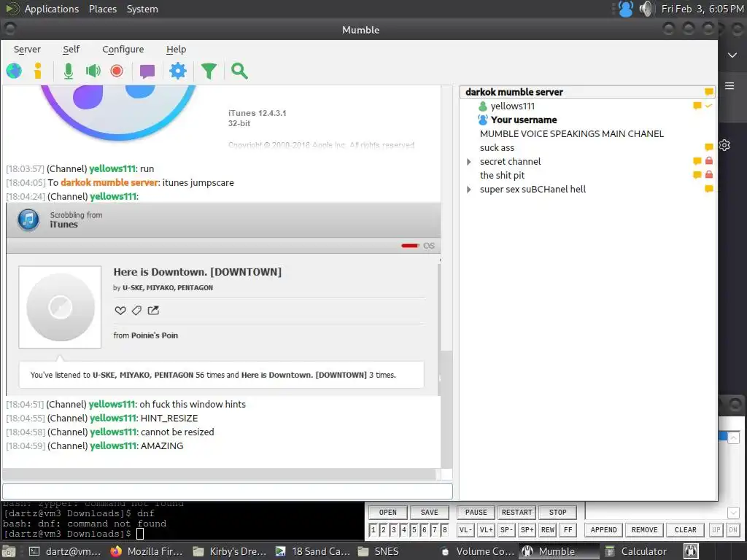Click FF fast-forward button
The image size is (747, 560).
(568, 530)
